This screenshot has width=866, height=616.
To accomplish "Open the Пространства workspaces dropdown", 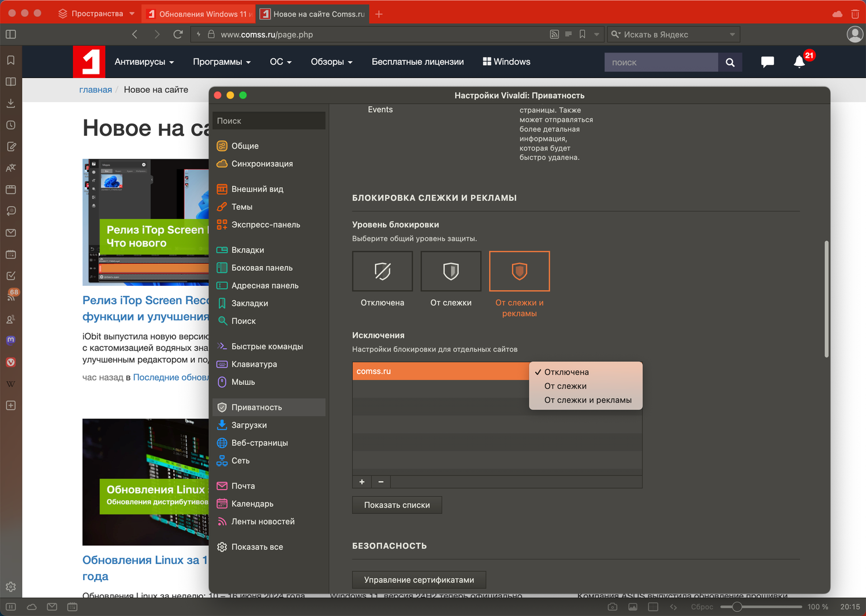I will pos(96,13).
